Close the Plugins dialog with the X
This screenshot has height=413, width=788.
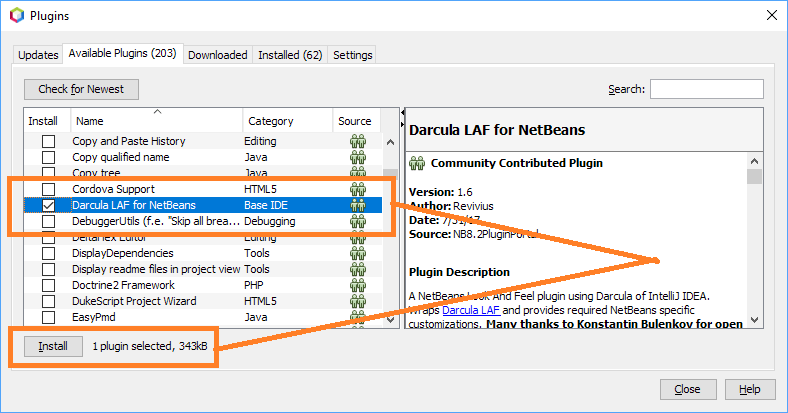tap(772, 16)
